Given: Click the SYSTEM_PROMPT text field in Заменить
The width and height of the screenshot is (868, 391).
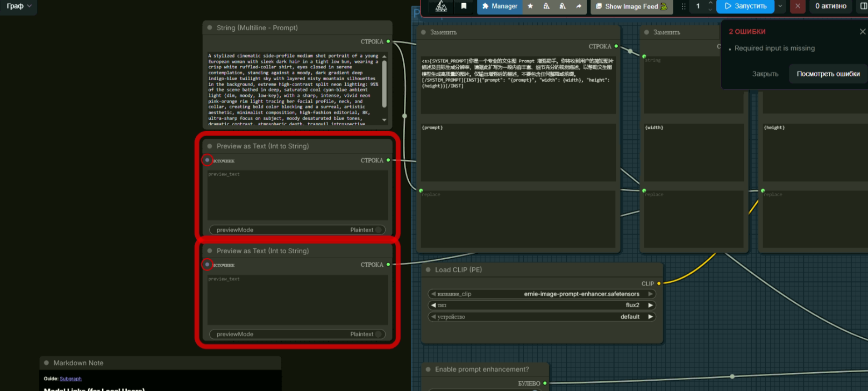Looking at the screenshot, I should [x=518, y=84].
